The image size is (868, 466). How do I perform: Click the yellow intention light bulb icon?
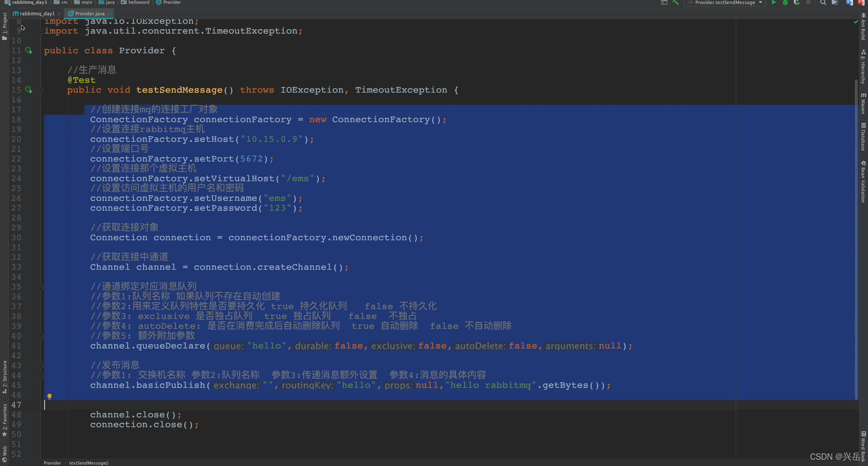click(49, 396)
